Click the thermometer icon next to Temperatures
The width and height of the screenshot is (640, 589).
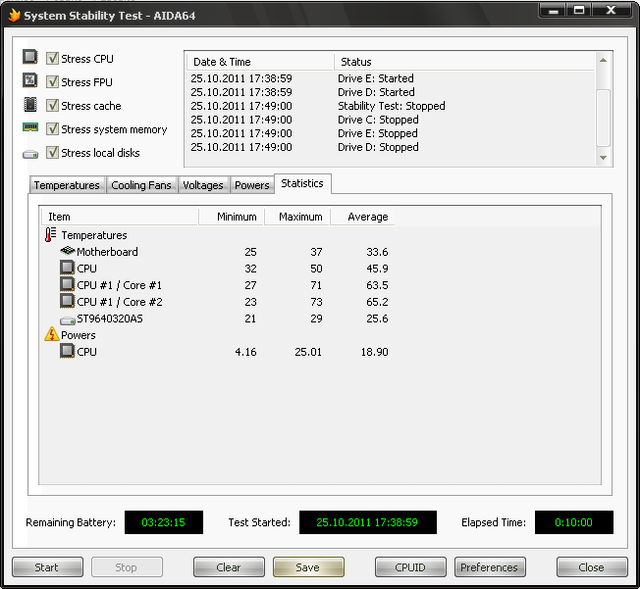click(x=52, y=235)
